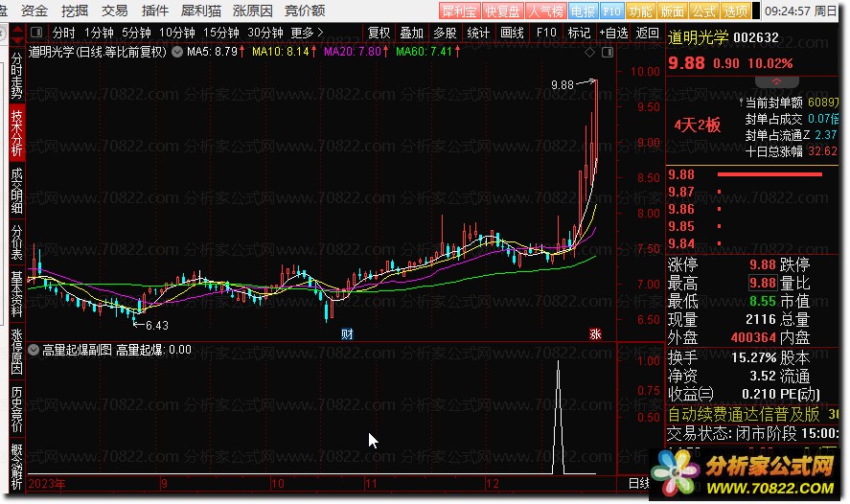Click the 电报 button

pyautogui.click(x=583, y=11)
